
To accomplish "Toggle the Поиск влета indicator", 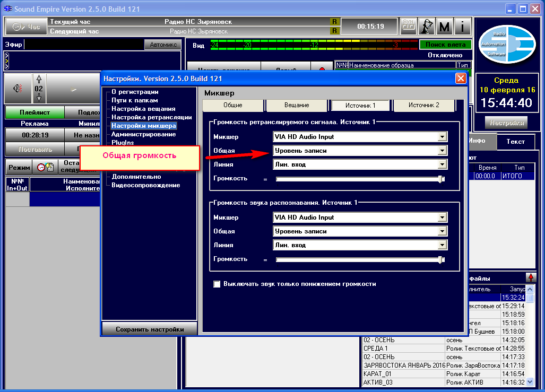I will 445,45.
